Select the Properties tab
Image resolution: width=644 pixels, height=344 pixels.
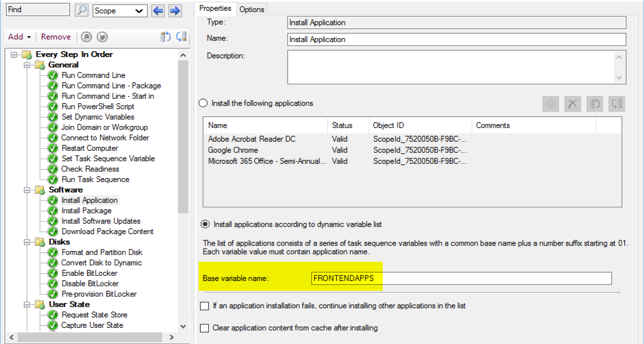[x=215, y=8]
